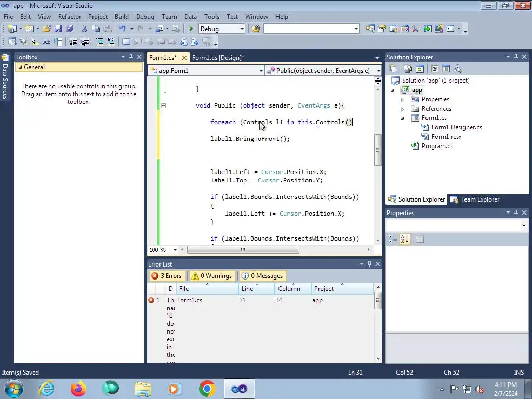Screen dimensions: 532x399
Task: Cut selection using the scissors icon
Action: pos(85,29)
